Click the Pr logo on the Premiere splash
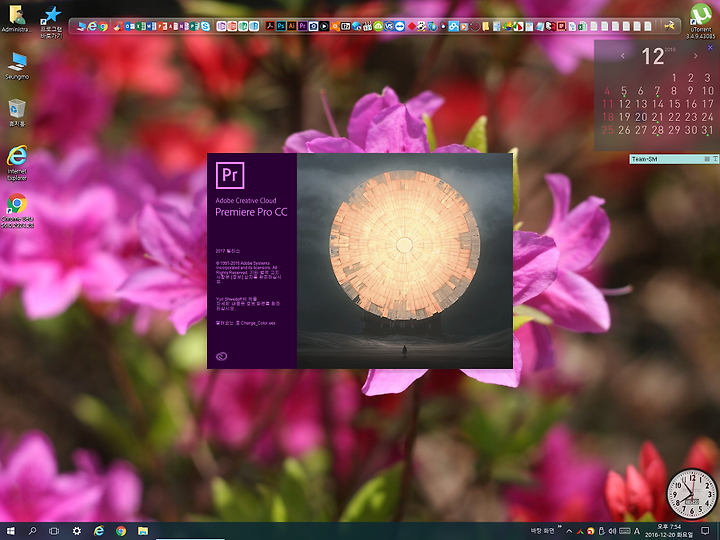720x540 pixels. coord(230,175)
